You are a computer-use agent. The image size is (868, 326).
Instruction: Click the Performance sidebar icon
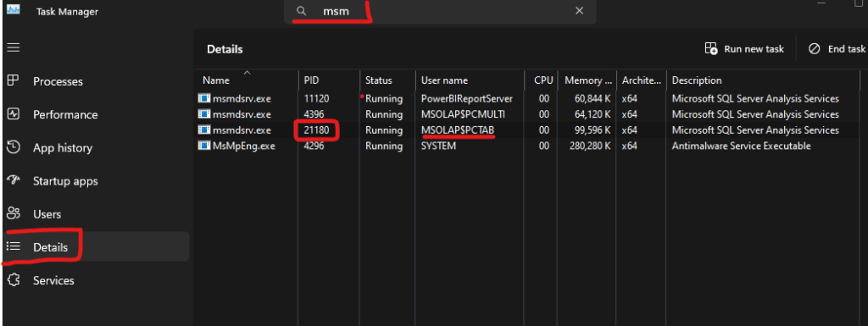pos(14,113)
